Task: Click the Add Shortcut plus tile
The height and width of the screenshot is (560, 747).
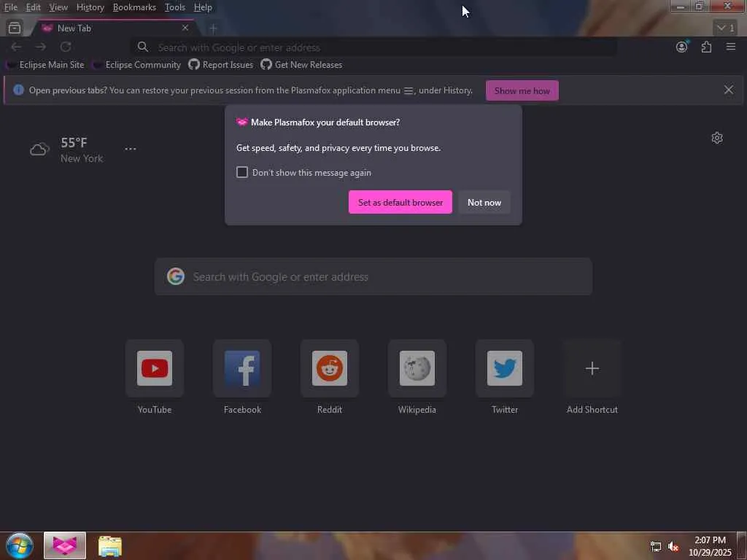Action: tap(592, 368)
